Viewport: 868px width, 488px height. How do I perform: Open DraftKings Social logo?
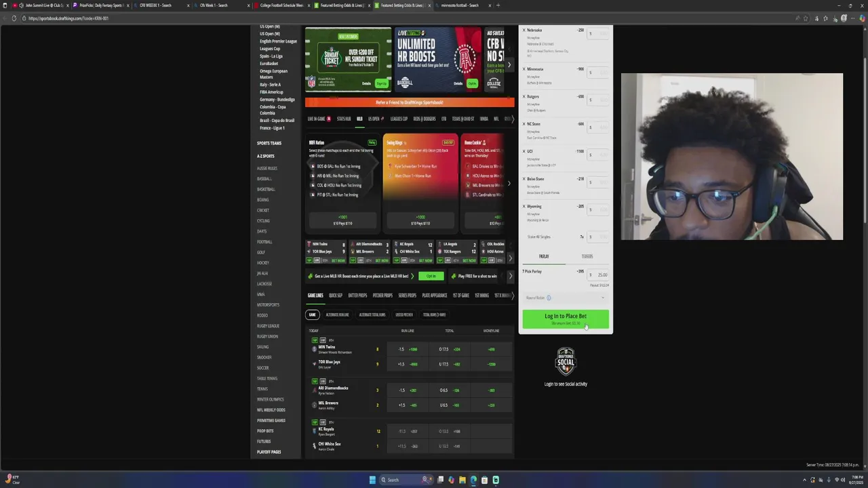click(x=566, y=361)
